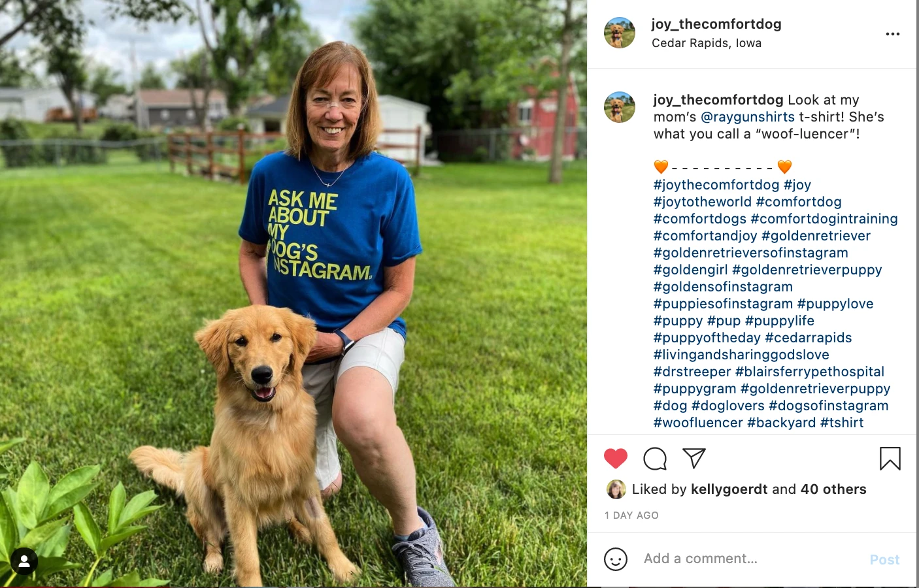
Task: View the list of 40 others likes
Action: point(833,489)
